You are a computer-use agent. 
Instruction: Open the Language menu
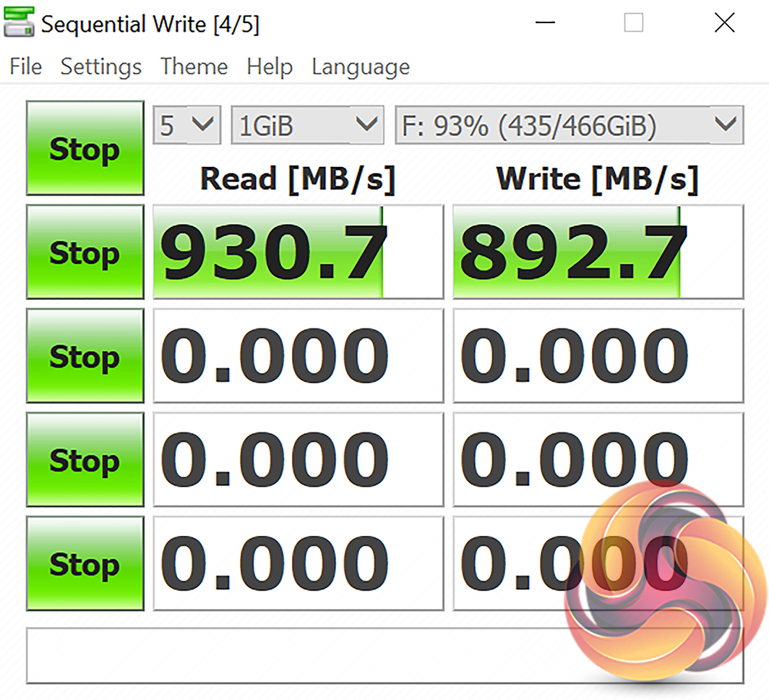361,67
